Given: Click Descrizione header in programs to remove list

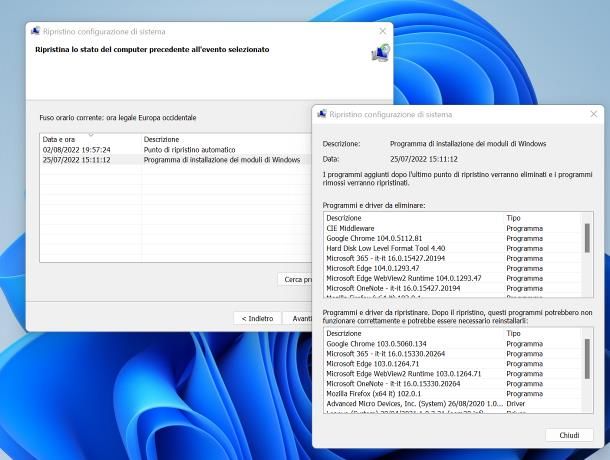Looking at the screenshot, I should [x=414, y=218].
